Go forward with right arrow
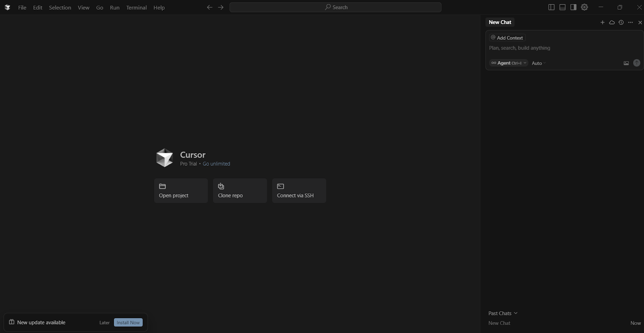Image resolution: width=644 pixels, height=333 pixels. click(221, 7)
